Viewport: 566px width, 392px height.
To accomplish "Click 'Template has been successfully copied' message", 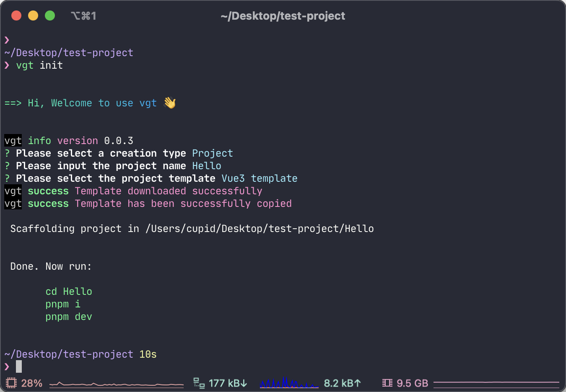I will [x=183, y=204].
